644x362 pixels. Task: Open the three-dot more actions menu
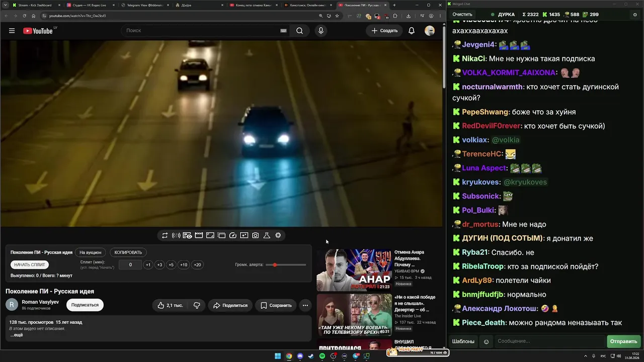click(x=305, y=305)
